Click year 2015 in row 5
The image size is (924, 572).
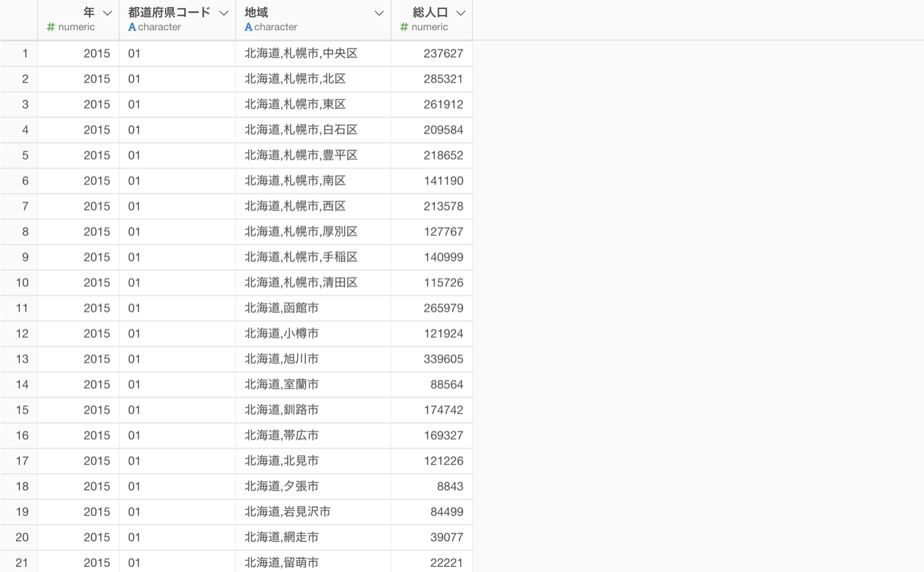[x=78, y=156]
